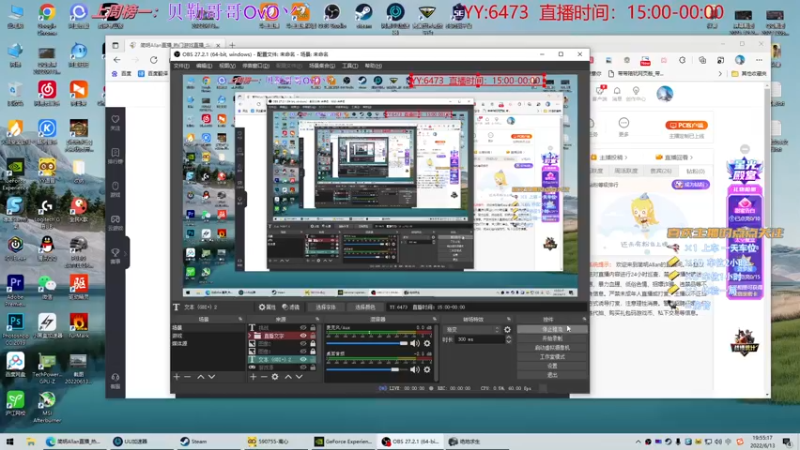Open the 消息 bell icon on the page
This screenshot has height=450, width=800.
pos(617,93)
